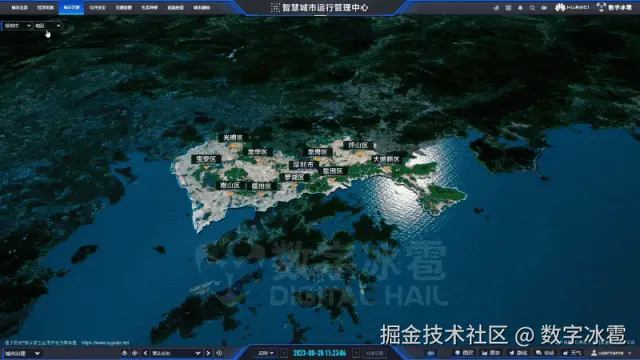Screen dimensions: 640x360
Task: Expand the 默认状态 view state dropdown
Action: click(176, 353)
